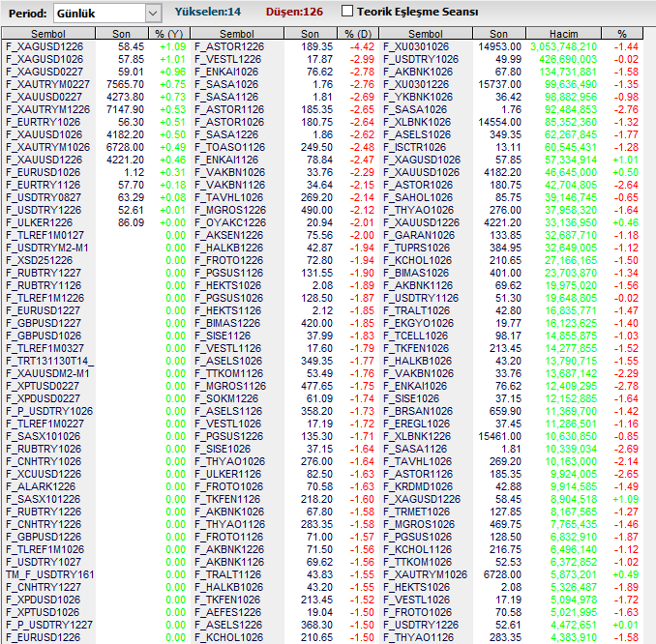This screenshot has height=644, width=656.
Task: Sort by % (D) column header
Action: pos(358,34)
